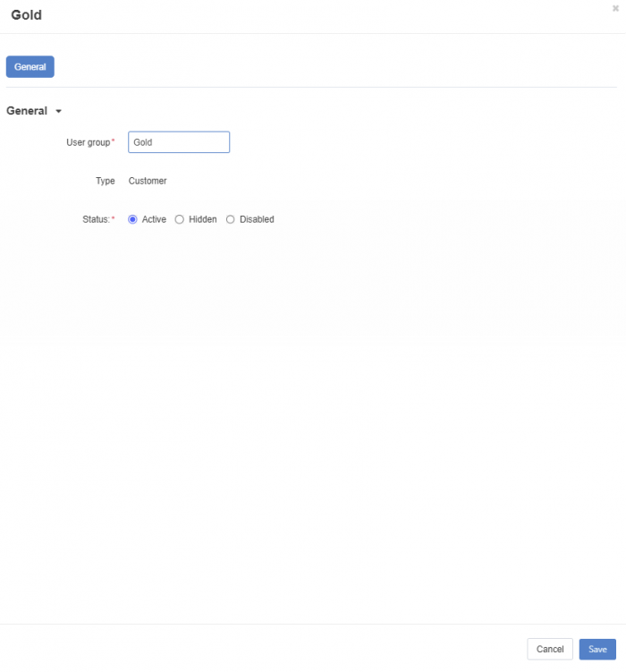Click the Type label
Image resolution: width=626 pixels, height=672 pixels.
106,181
